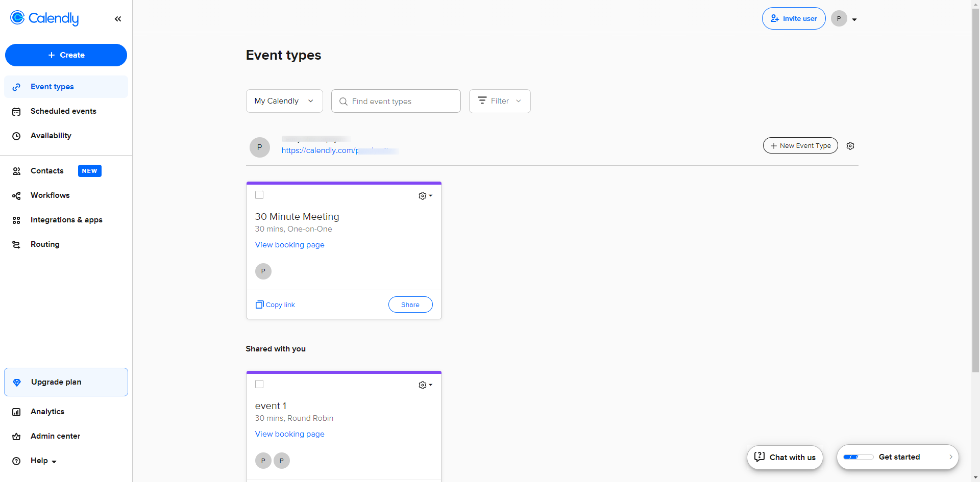Click the Calendly logo
The height and width of the screenshot is (482, 980).
(x=44, y=18)
